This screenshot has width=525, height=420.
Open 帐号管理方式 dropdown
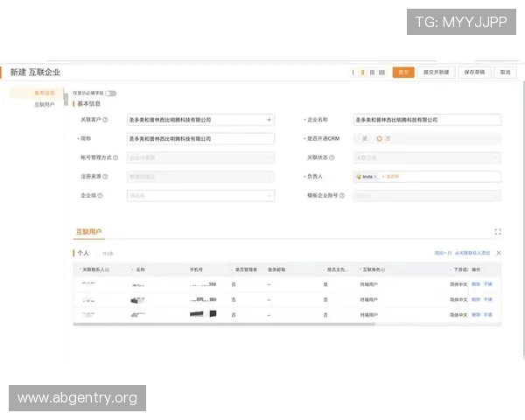click(x=200, y=157)
